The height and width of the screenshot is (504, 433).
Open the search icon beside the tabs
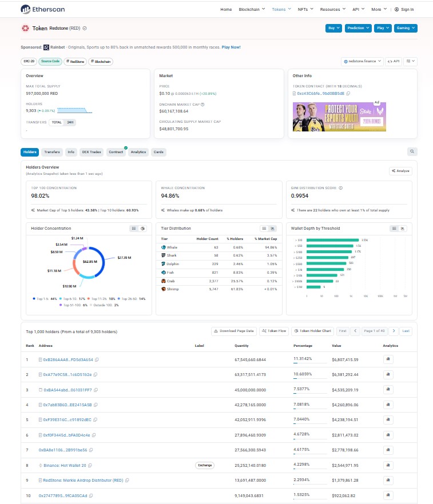pyautogui.click(x=412, y=152)
